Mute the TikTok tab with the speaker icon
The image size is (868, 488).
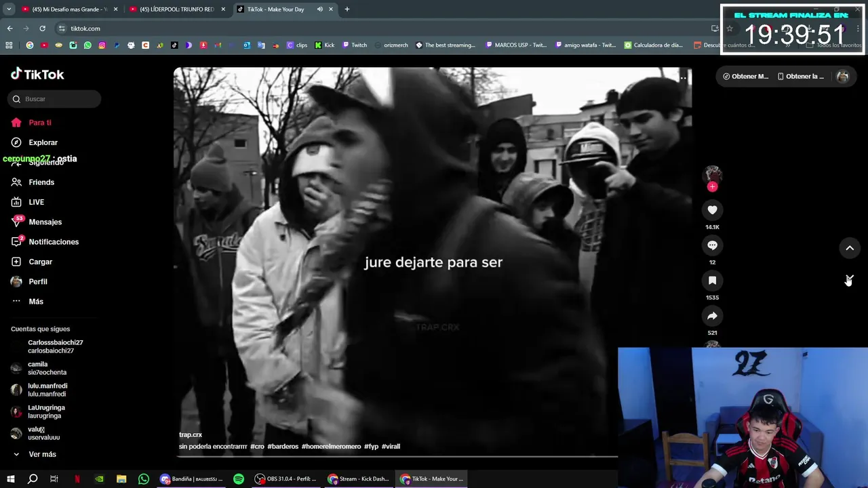click(319, 9)
